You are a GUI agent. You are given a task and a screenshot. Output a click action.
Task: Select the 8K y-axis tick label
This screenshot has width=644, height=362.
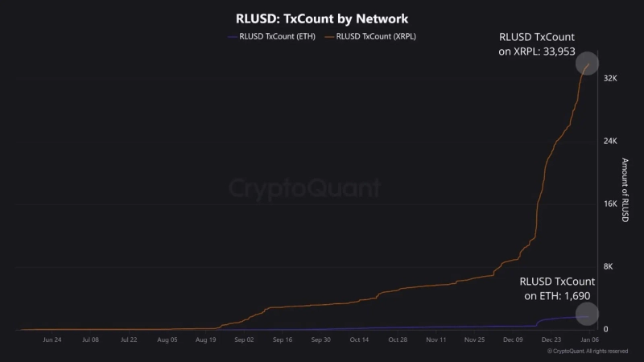pyautogui.click(x=609, y=266)
